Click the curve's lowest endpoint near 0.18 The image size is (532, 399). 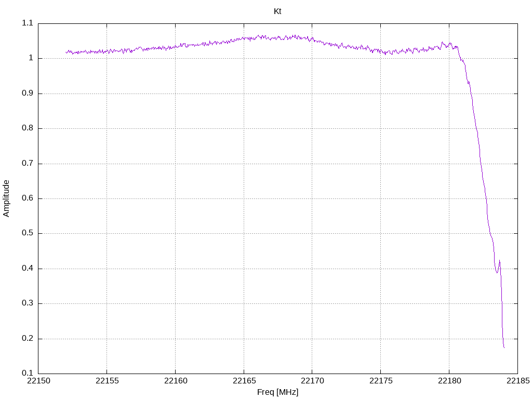[x=504, y=348]
